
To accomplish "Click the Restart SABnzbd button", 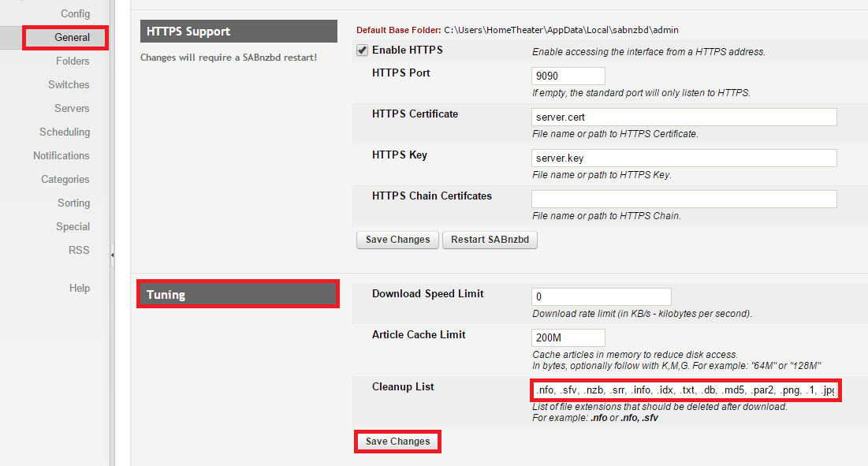I will (490, 240).
